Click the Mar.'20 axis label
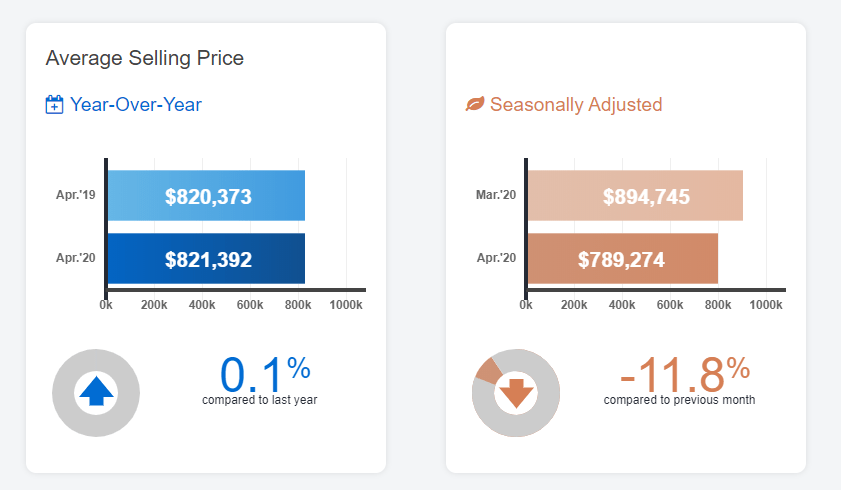This screenshot has height=490, width=841. point(497,196)
